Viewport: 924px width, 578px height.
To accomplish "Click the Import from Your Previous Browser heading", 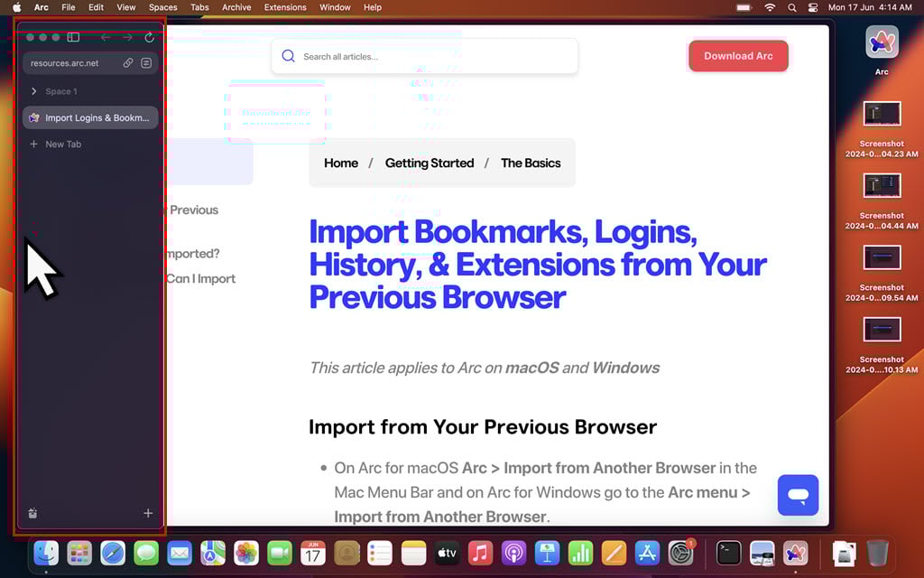I will pos(482,426).
